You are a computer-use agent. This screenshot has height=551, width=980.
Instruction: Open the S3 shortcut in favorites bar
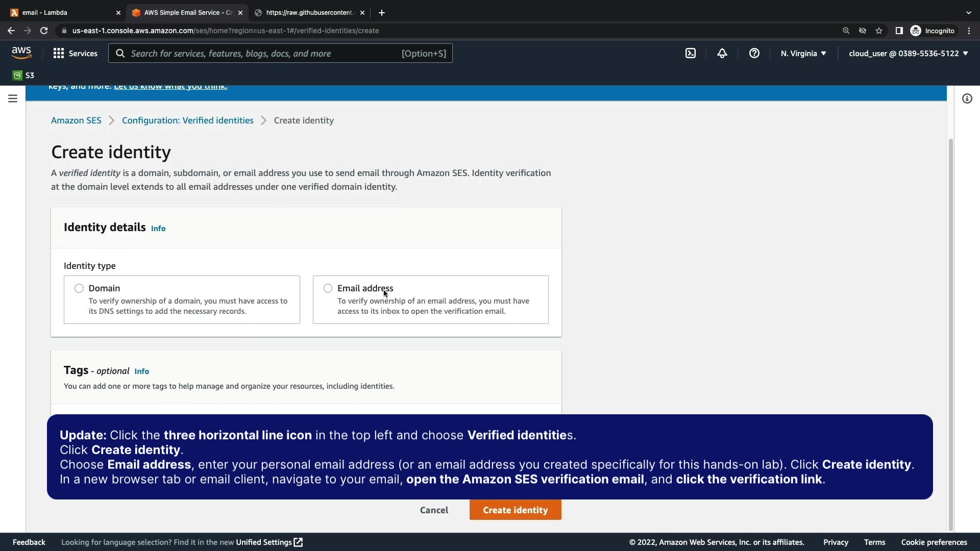[23, 76]
